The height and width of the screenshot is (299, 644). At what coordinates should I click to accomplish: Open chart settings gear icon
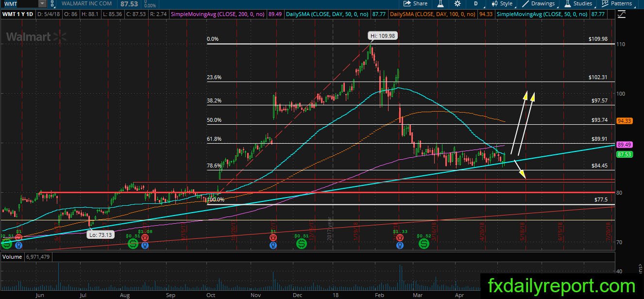458,3
